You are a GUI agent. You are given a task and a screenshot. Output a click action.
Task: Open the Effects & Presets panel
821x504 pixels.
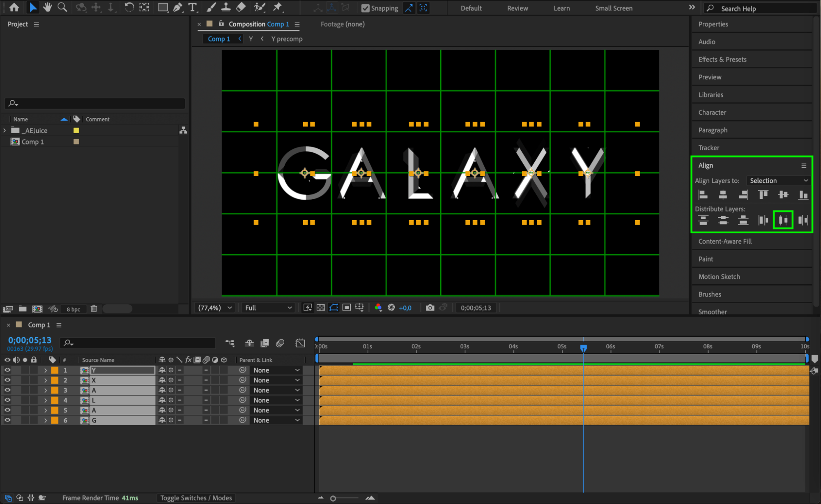[722, 60]
